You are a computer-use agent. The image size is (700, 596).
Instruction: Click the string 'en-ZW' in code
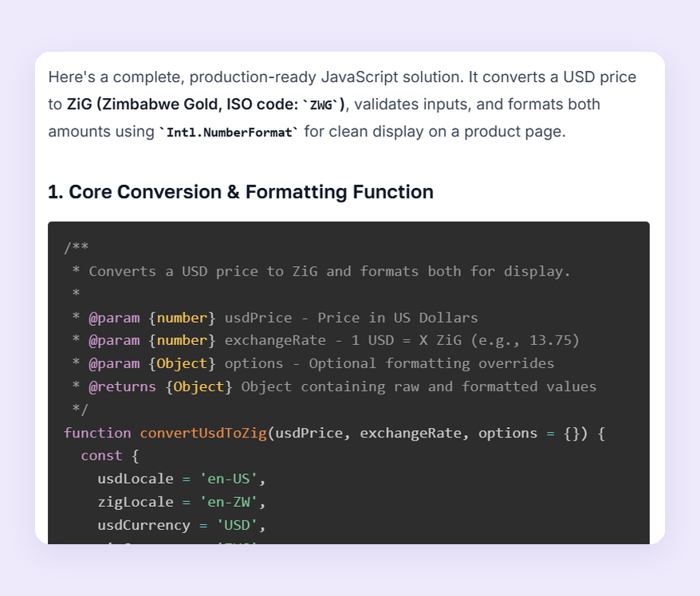pos(229,502)
